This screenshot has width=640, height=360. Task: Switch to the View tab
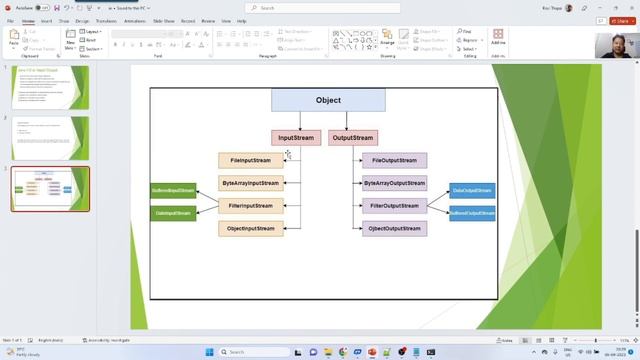coord(226,21)
